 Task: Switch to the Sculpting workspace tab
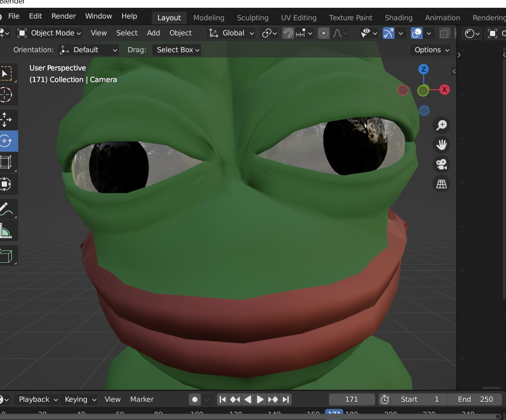(253, 18)
